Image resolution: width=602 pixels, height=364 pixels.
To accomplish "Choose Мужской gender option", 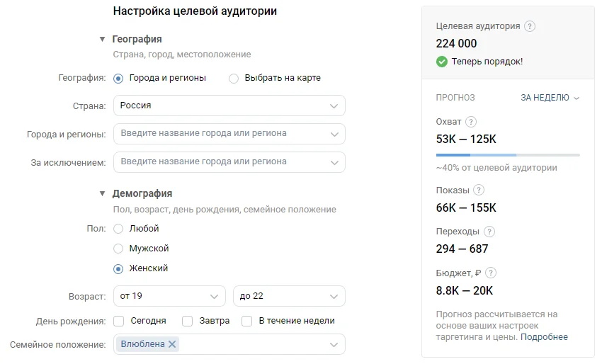I will tap(118, 249).
